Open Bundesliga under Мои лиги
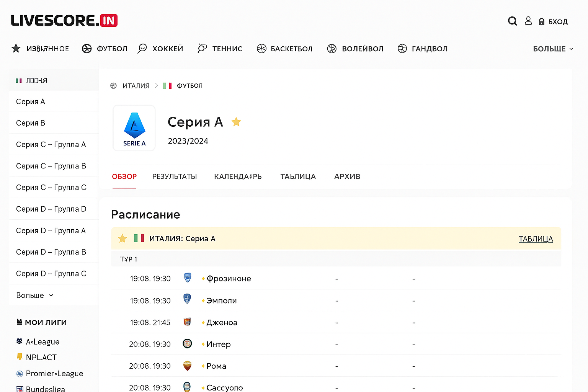 [x=45, y=388]
